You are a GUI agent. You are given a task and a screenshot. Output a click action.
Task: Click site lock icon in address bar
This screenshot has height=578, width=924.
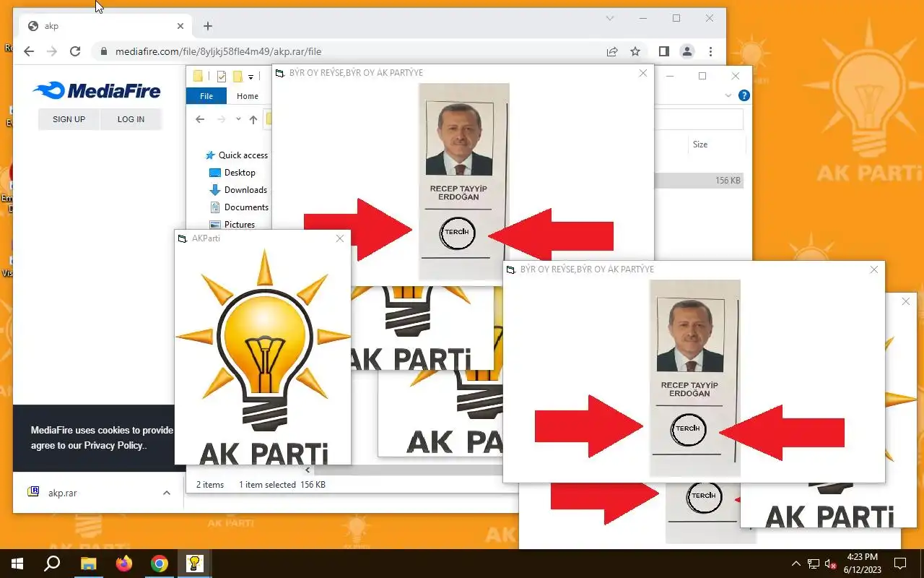103,51
